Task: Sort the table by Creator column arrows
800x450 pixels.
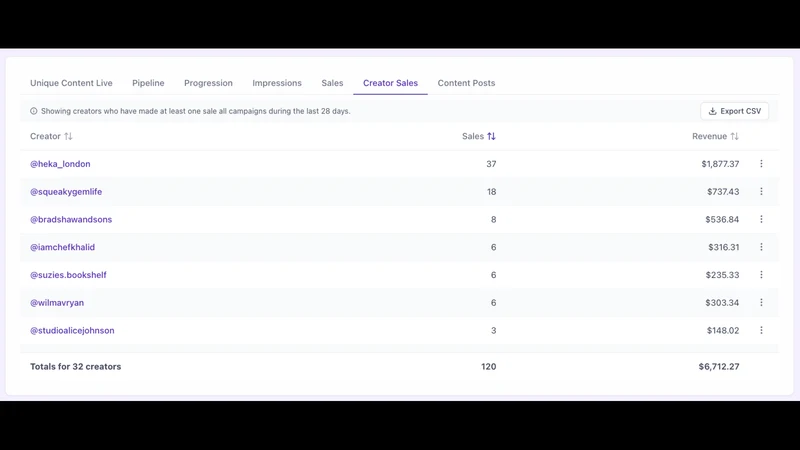Action: tap(68, 136)
